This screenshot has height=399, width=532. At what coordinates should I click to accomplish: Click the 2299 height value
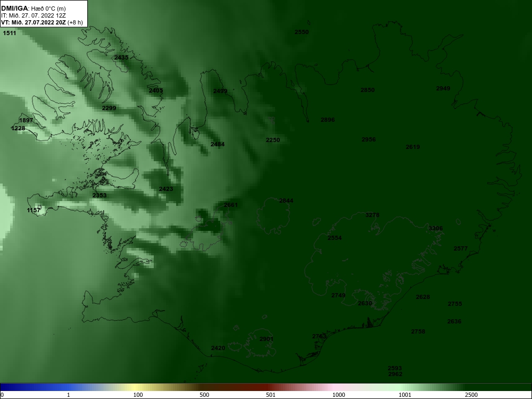[109, 108]
